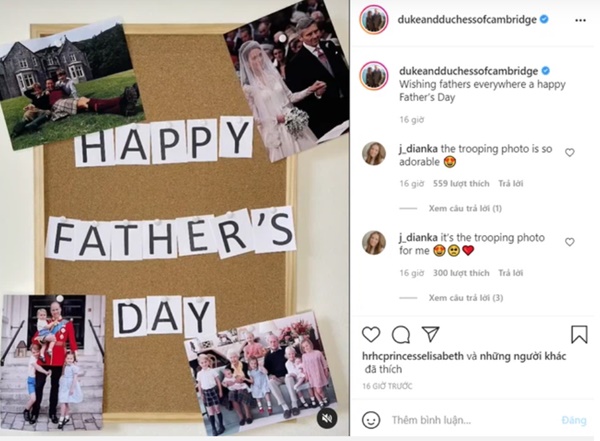Open the comment bubble icon
This screenshot has height=441, width=600.
401,335
